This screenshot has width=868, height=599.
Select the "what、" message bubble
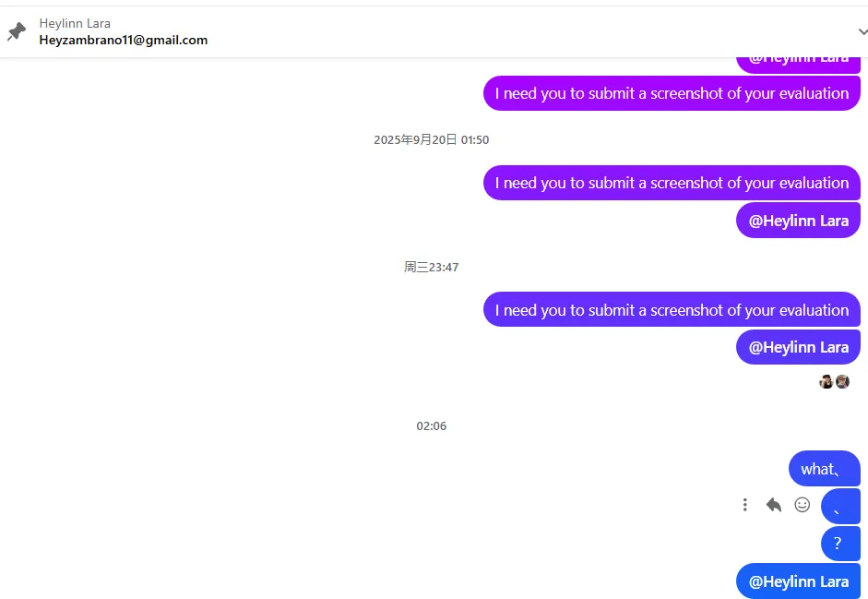825,469
